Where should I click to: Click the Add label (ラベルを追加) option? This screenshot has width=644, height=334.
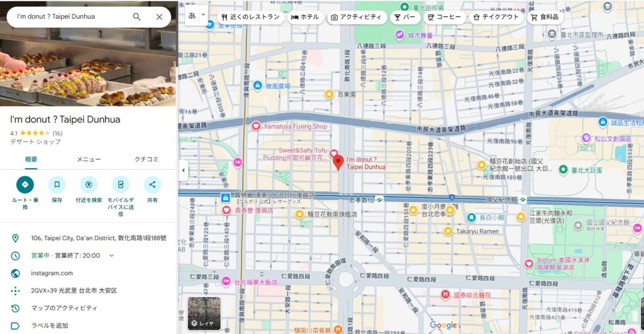(49, 326)
